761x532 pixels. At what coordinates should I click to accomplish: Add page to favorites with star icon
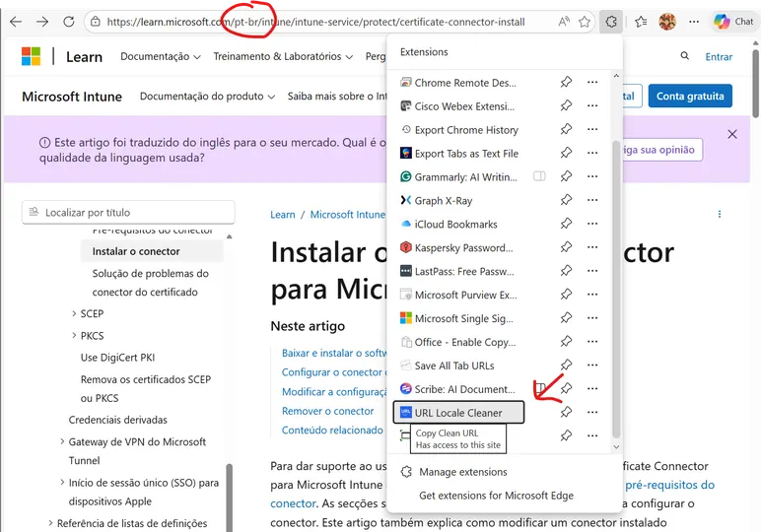pyautogui.click(x=585, y=22)
